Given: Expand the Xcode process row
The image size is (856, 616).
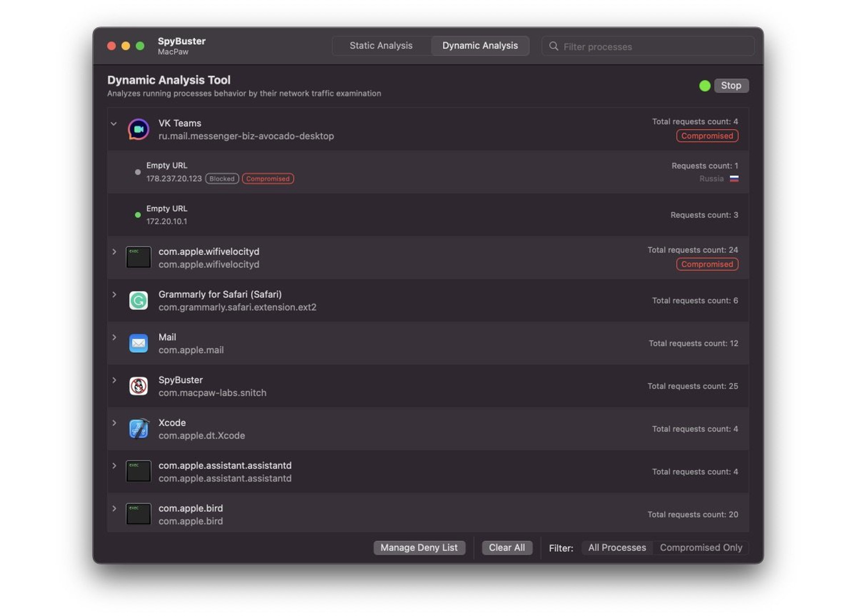Looking at the screenshot, I should (x=114, y=423).
